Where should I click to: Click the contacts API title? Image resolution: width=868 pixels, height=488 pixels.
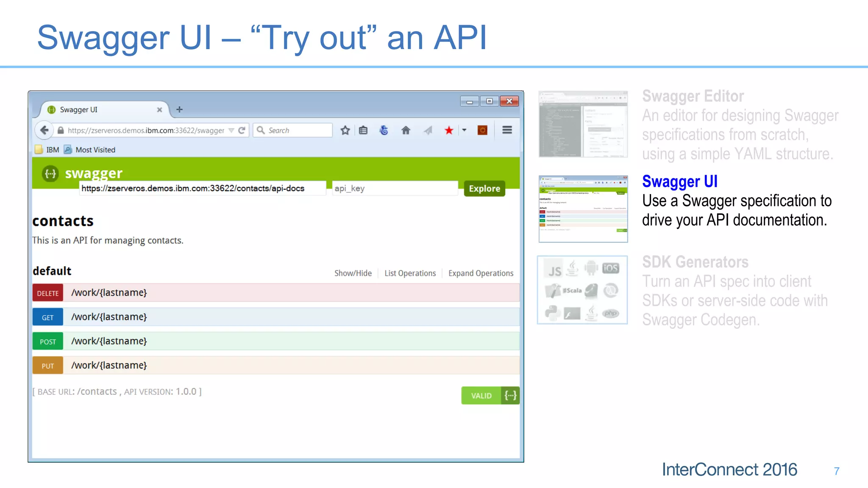click(63, 221)
